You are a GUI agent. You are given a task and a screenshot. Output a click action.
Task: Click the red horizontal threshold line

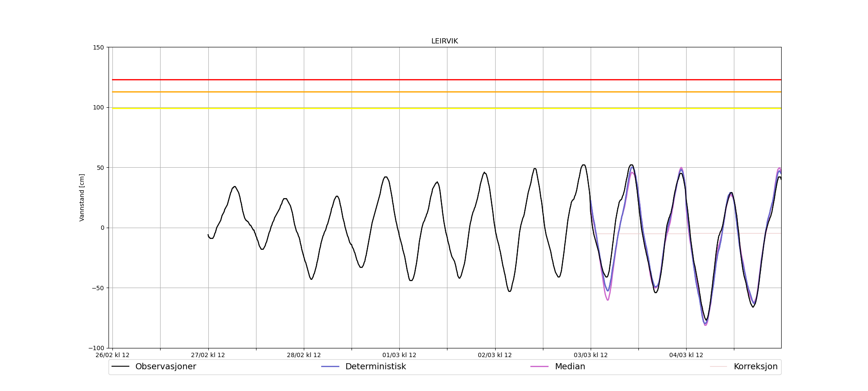(x=434, y=80)
